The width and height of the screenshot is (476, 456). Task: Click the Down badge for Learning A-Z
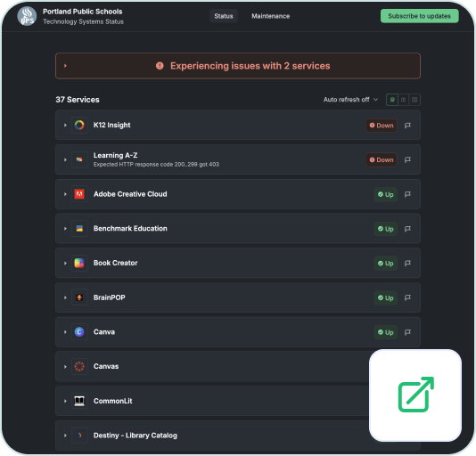coord(382,160)
